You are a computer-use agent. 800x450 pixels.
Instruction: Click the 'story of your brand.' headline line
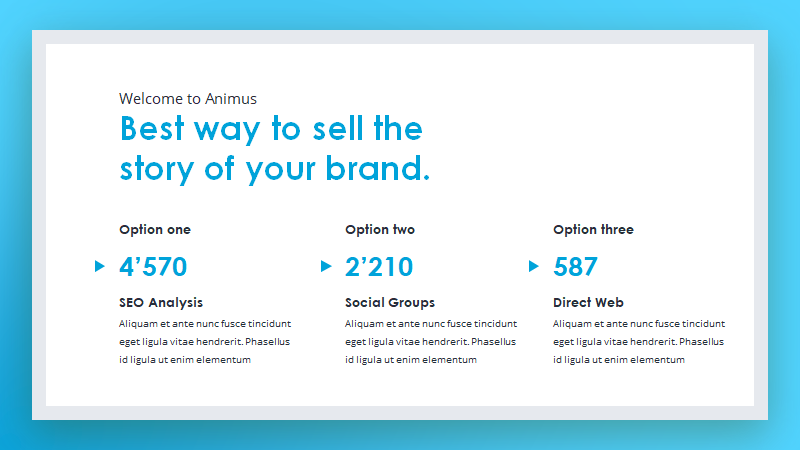(274, 169)
